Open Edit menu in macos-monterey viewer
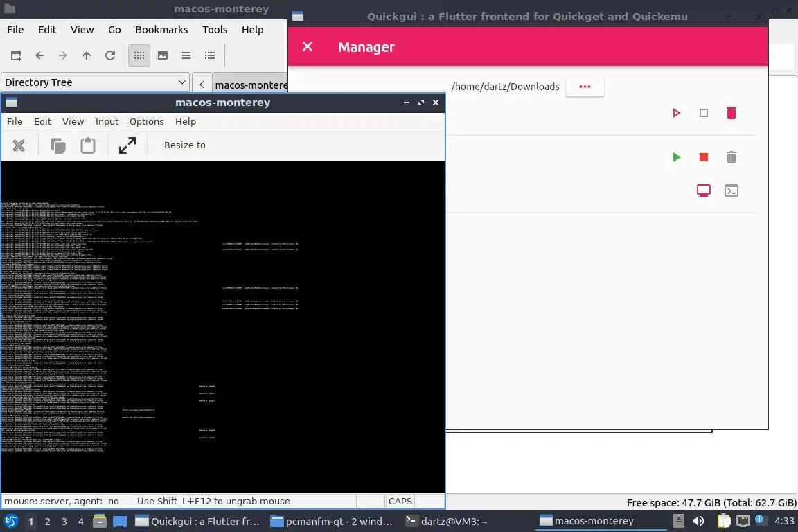This screenshot has width=798, height=532. 43,121
